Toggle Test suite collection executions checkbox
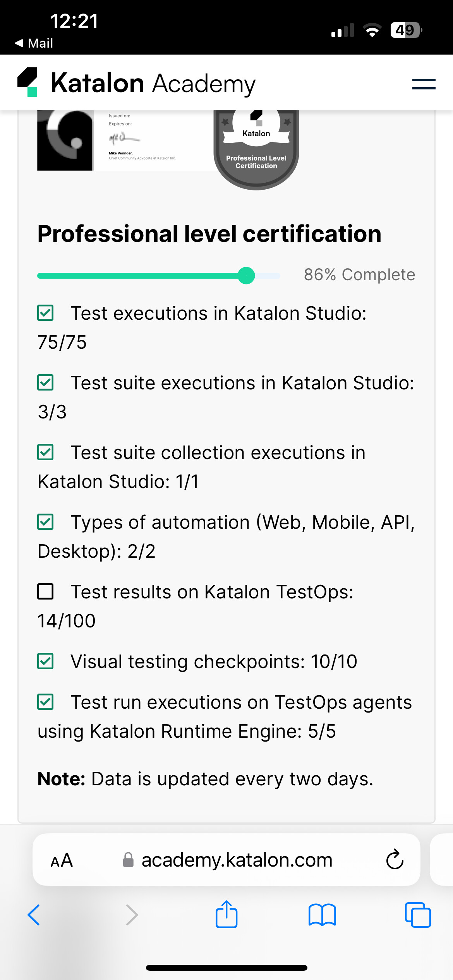The image size is (453, 980). click(45, 452)
